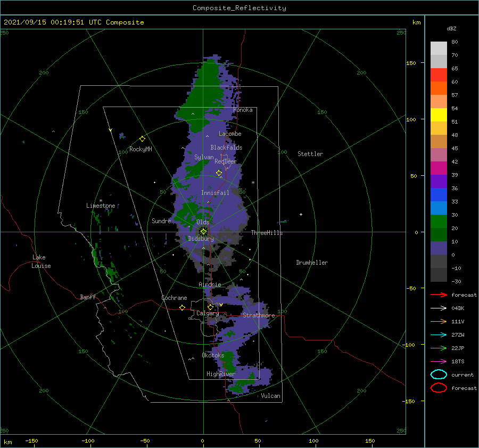Screen dimensions: 479x448
Task: Click the green 22JP arrow icon
Action: (439, 348)
